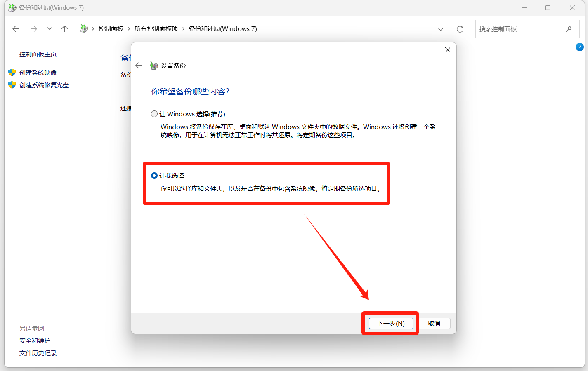Viewport: 588px width, 371px height.
Task: Select the 让 Windows 选择(推荐) radio option
Action: click(x=154, y=114)
